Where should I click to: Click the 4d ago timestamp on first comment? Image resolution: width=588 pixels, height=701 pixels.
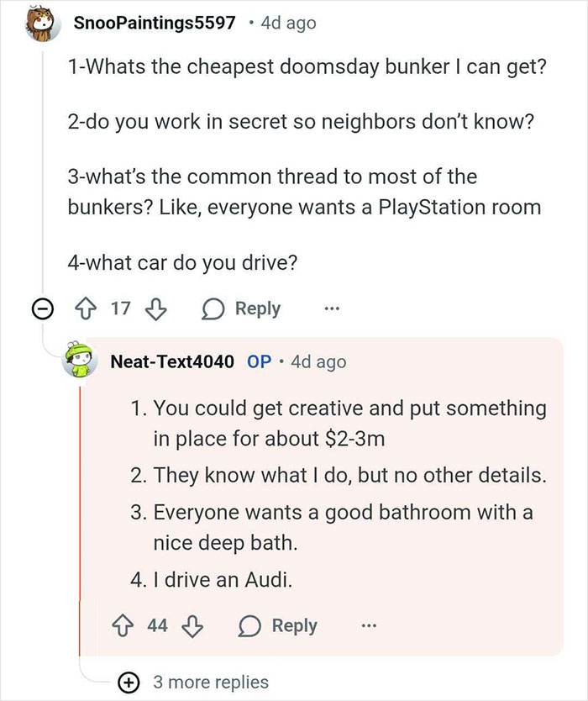287,23
